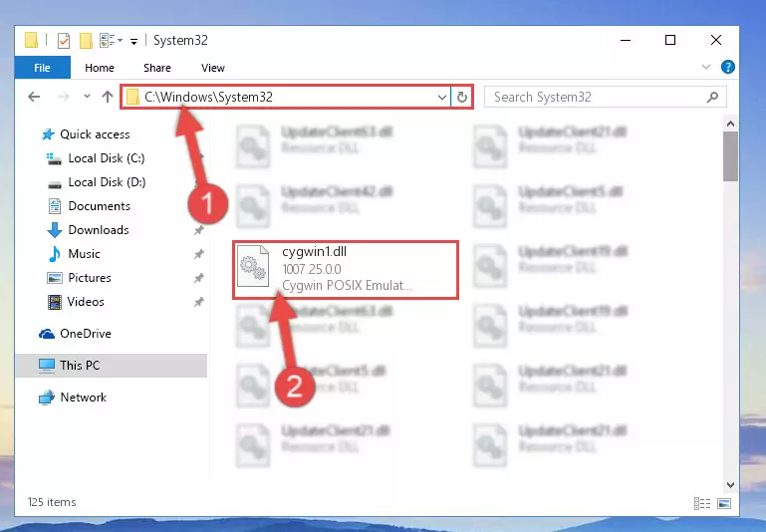Click the pin icon beside Pictures
The width and height of the screenshot is (766, 532).
click(x=199, y=278)
